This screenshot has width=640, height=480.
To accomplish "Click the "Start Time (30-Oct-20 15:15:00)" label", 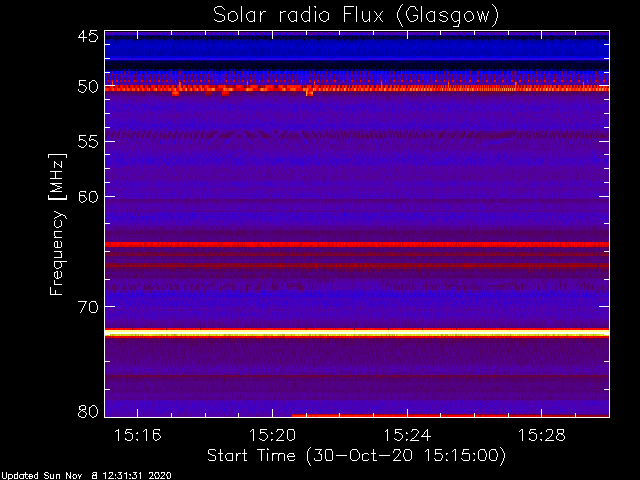I will (356, 456).
